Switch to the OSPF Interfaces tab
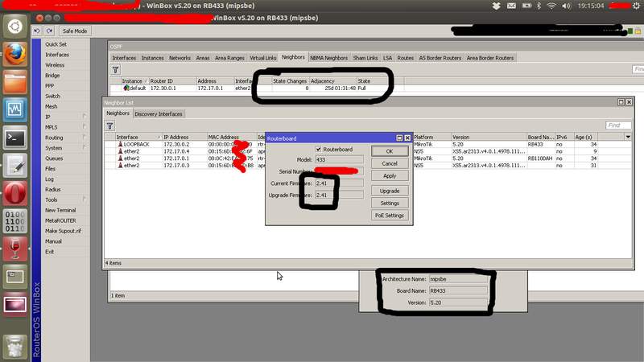The height and width of the screenshot is (362, 644). click(x=124, y=58)
